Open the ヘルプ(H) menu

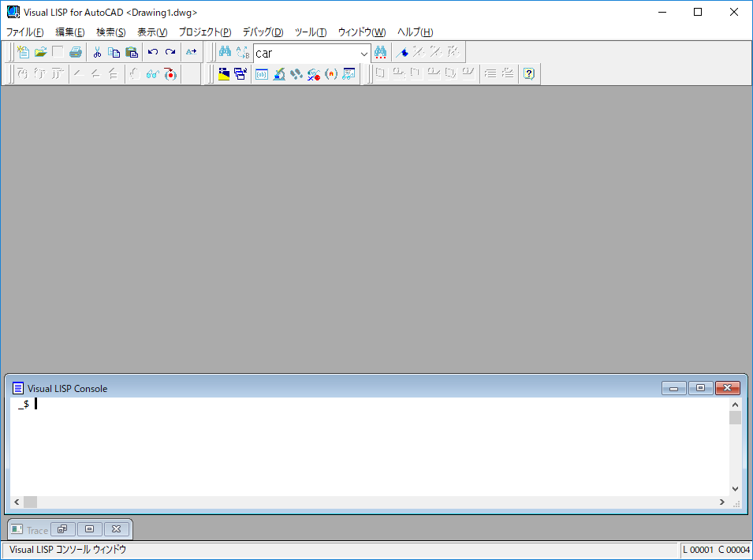(x=415, y=32)
